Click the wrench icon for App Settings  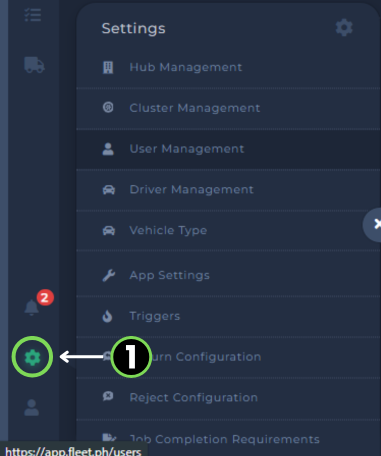pos(108,276)
